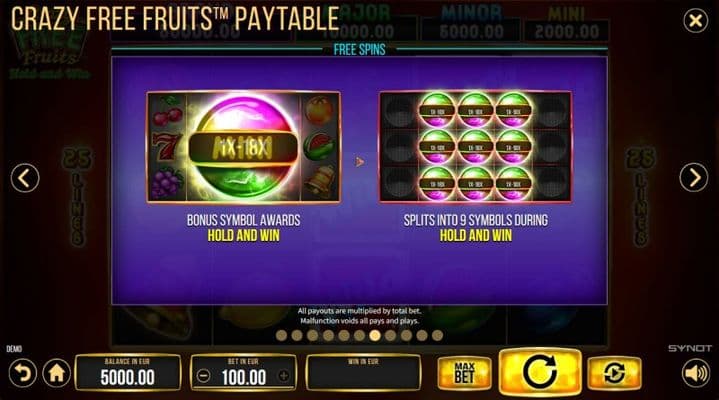Click the home icon button
This screenshot has width=719, height=400.
(57, 373)
